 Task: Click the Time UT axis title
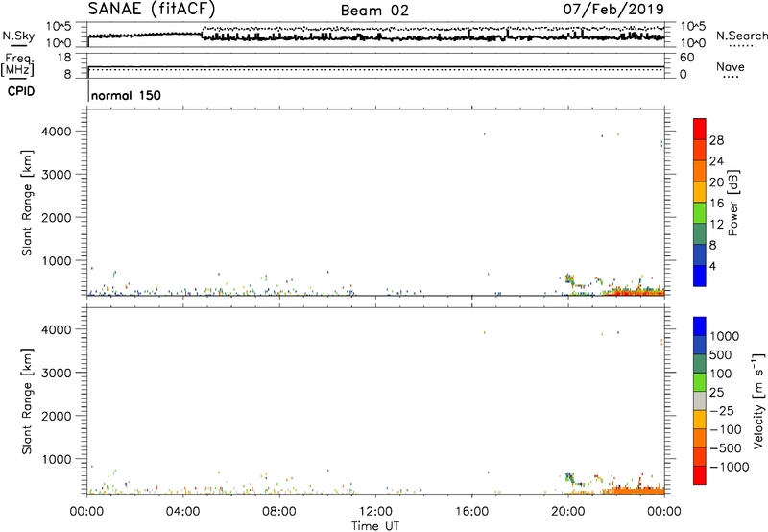coord(375,526)
